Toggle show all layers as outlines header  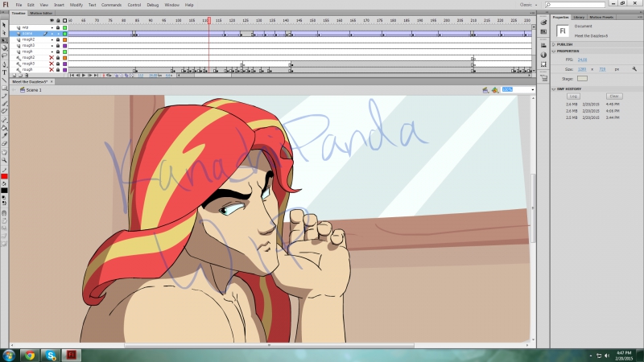coord(64,21)
